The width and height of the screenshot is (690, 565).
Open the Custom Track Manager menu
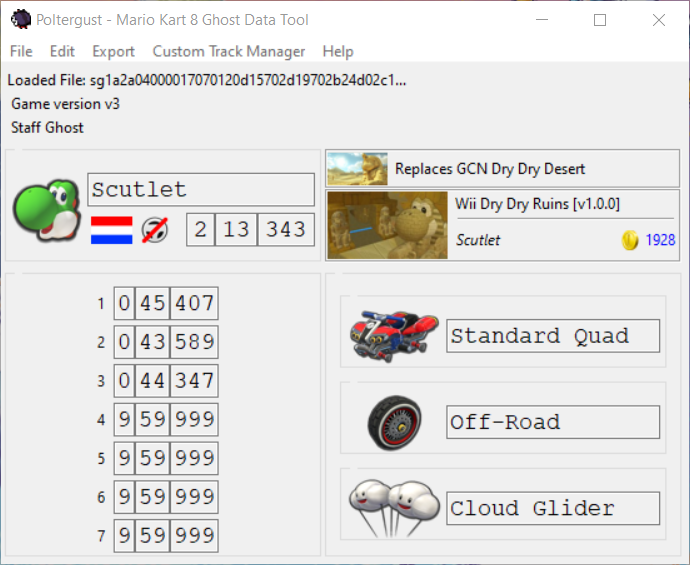229,51
